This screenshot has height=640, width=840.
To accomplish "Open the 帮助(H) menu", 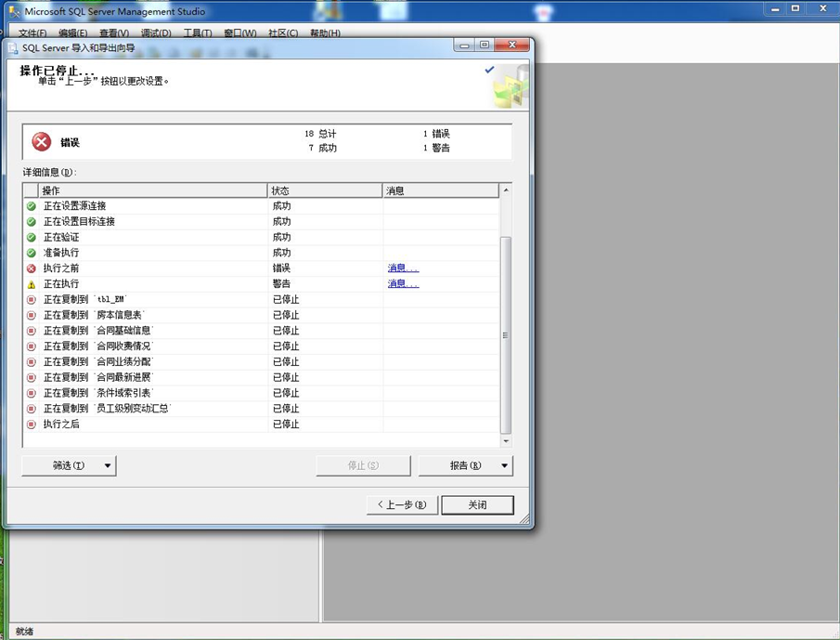I will coord(325,33).
